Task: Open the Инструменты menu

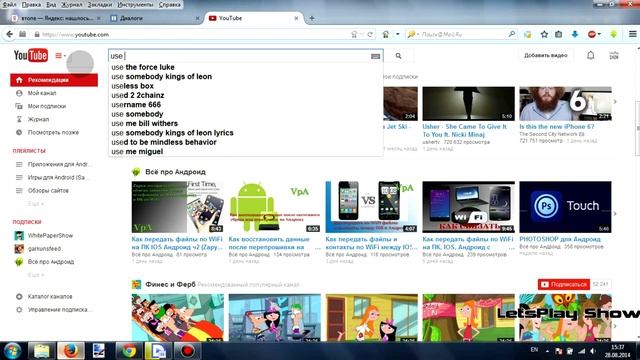Action: point(135,4)
